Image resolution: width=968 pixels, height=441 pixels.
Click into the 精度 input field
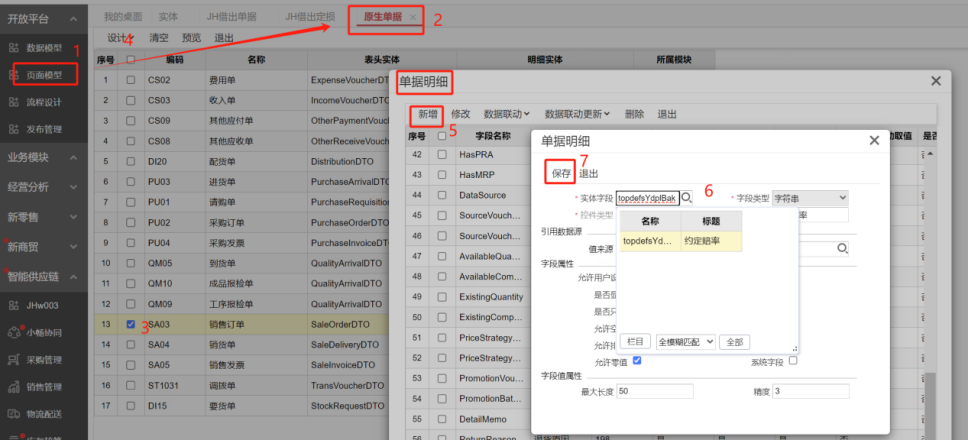click(x=811, y=392)
